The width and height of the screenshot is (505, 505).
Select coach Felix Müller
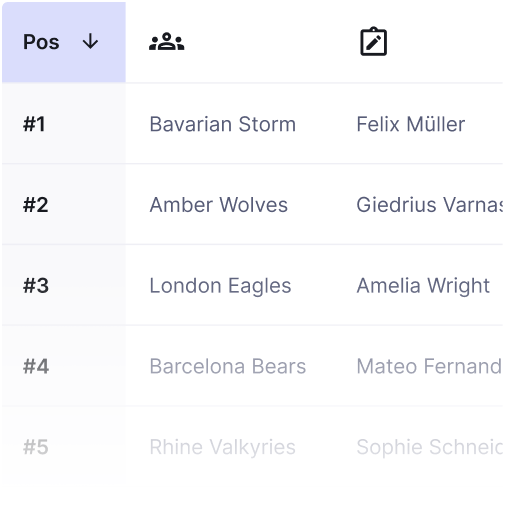(x=411, y=124)
